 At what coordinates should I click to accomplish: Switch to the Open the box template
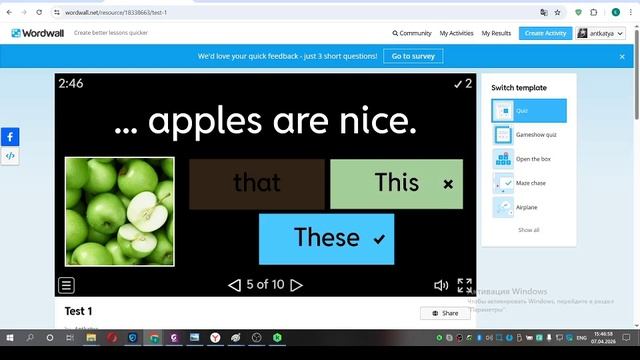(529, 159)
